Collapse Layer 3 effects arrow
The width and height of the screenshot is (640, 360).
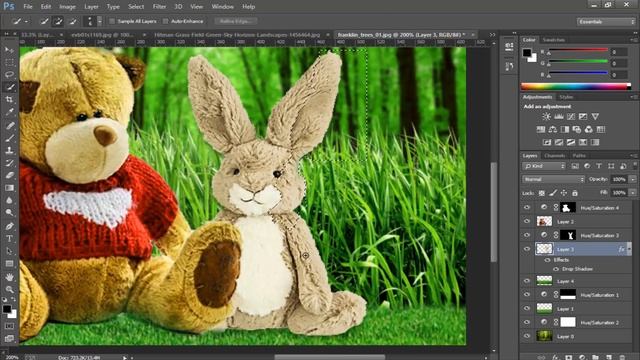click(629, 249)
